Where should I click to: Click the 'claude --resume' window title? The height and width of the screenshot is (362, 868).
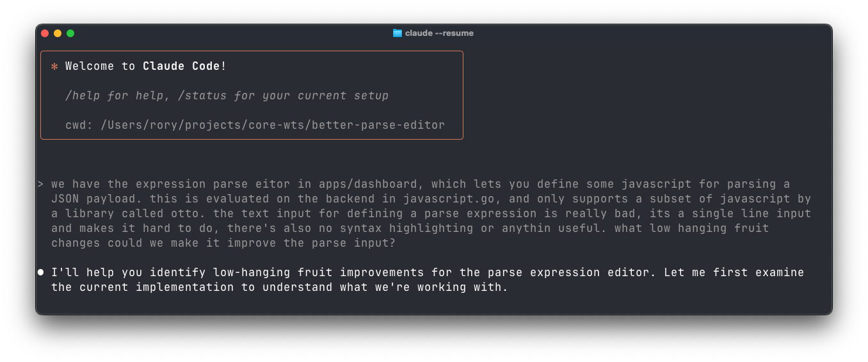pyautogui.click(x=439, y=33)
